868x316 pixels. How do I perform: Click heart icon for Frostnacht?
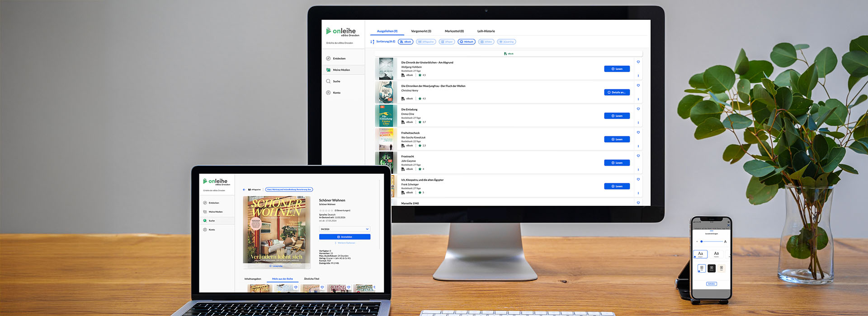click(x=638, y=156)
